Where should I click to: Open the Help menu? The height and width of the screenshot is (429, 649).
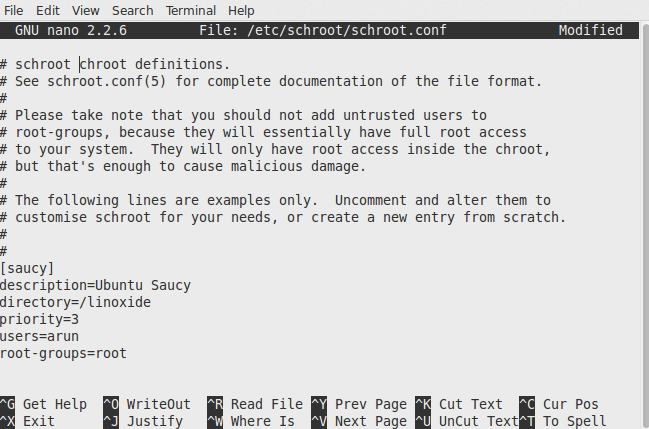click(x=241, y=10)
